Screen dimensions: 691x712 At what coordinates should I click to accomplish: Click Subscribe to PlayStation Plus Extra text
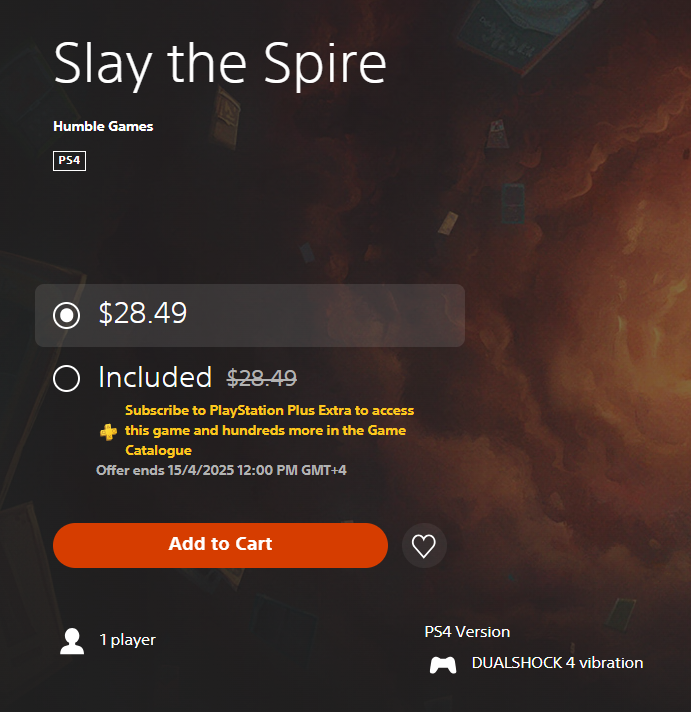pyautogui.click(x=269, y=430)
